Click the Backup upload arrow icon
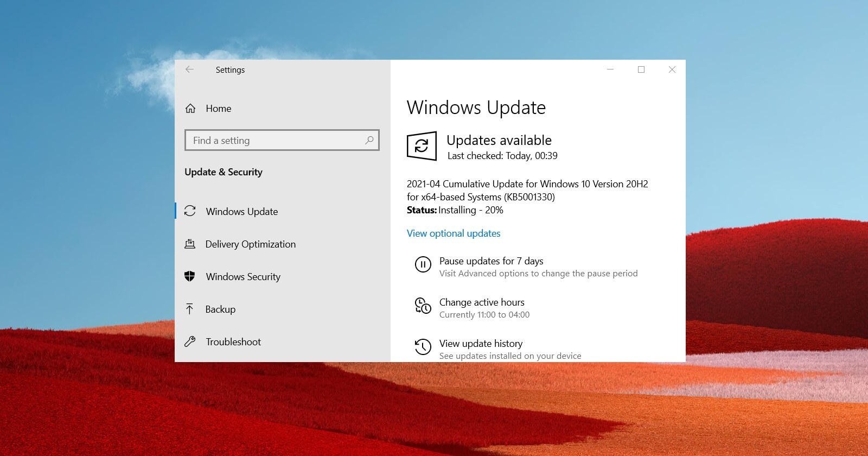Image resolution: width=868 pixels, height=456 pixels. (189, 309)
